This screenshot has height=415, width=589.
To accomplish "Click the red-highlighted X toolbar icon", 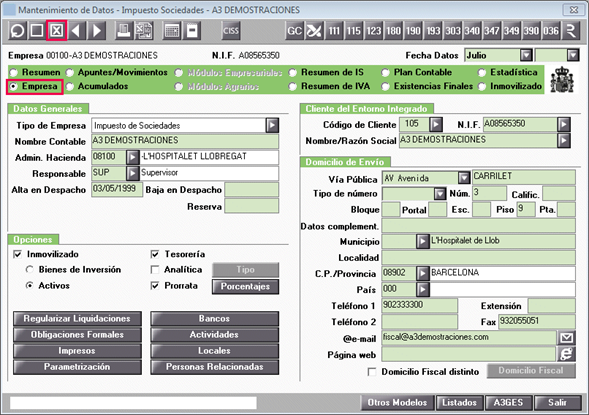I will 57,31.
